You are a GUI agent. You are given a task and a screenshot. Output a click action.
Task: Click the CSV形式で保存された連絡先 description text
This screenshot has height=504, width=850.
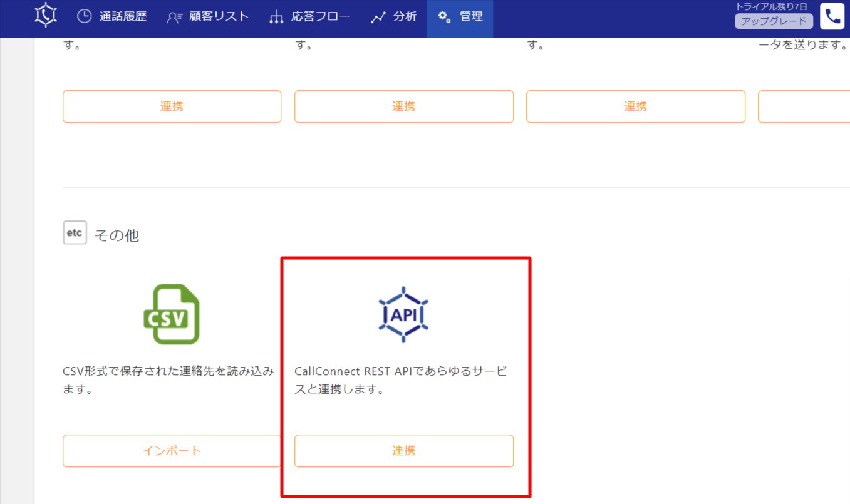coord(168,381)
